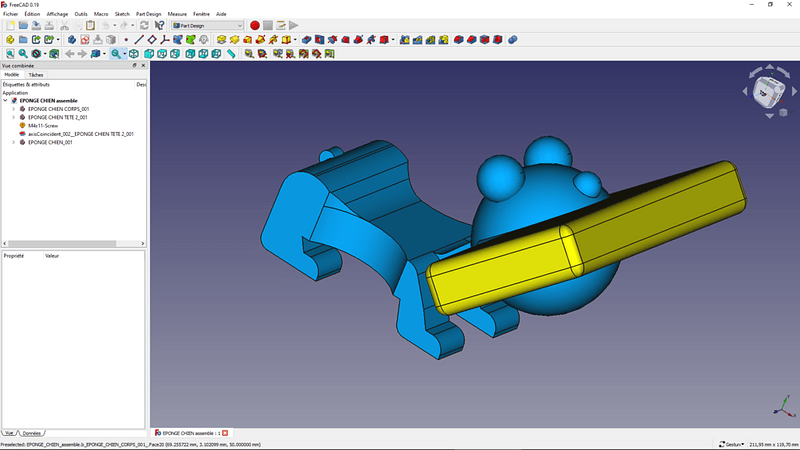Expand EPONGE CHIEN CORPS_001 node
Viewport: 800px width, 450px height.
point(14,109)
